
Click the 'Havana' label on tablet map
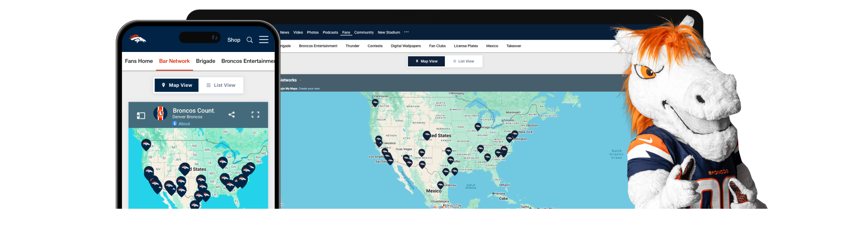pyautogui.click(x=500, y=193)
